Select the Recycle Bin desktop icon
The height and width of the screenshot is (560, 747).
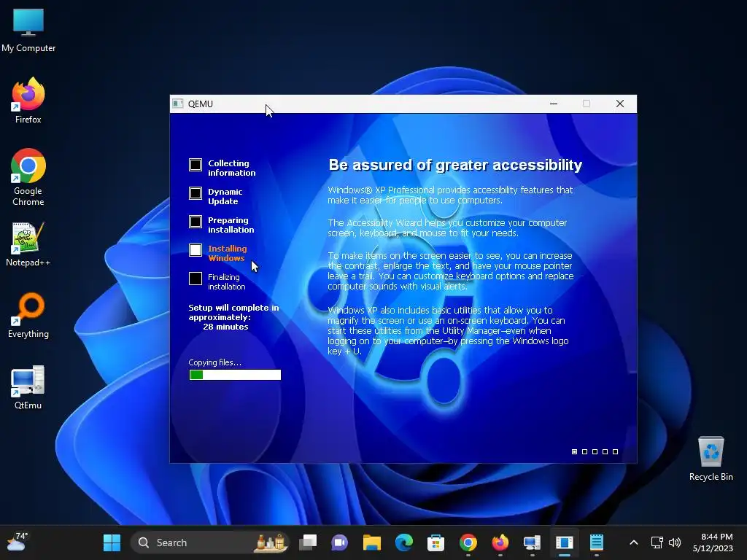(711, 459)
